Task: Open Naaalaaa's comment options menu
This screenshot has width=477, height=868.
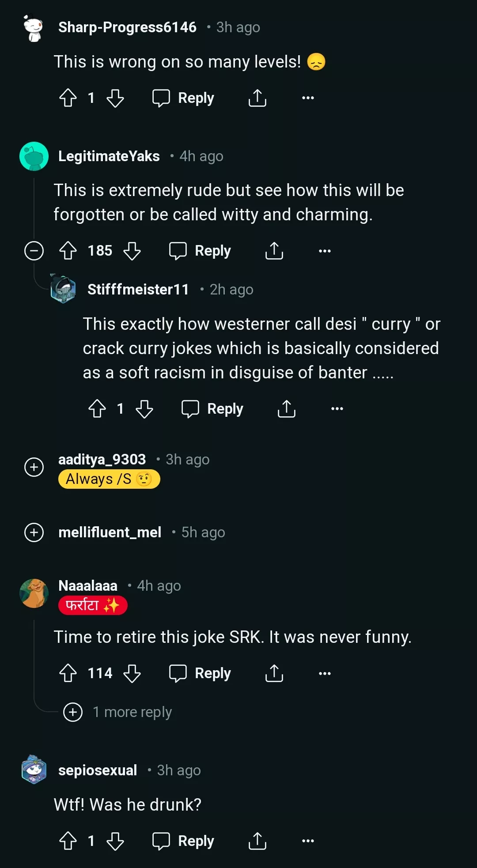Action: point(324,673)
